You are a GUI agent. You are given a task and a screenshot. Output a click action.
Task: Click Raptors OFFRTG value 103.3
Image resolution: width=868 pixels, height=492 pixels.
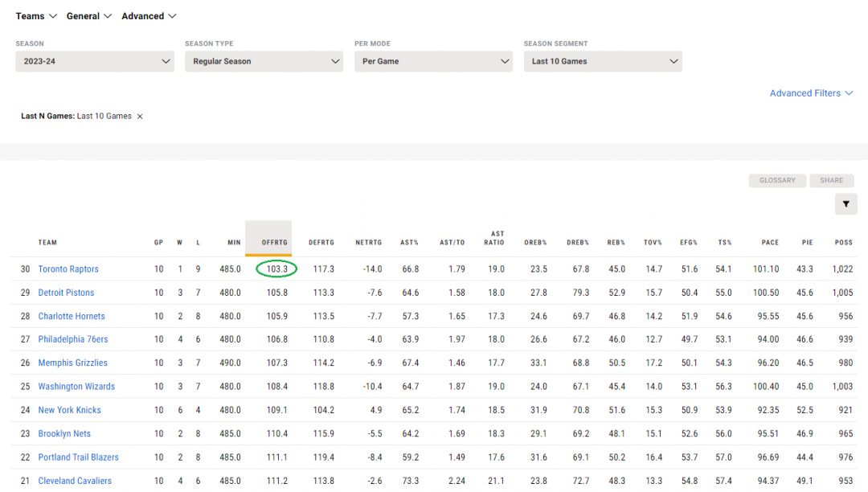[x=276, y=269]
